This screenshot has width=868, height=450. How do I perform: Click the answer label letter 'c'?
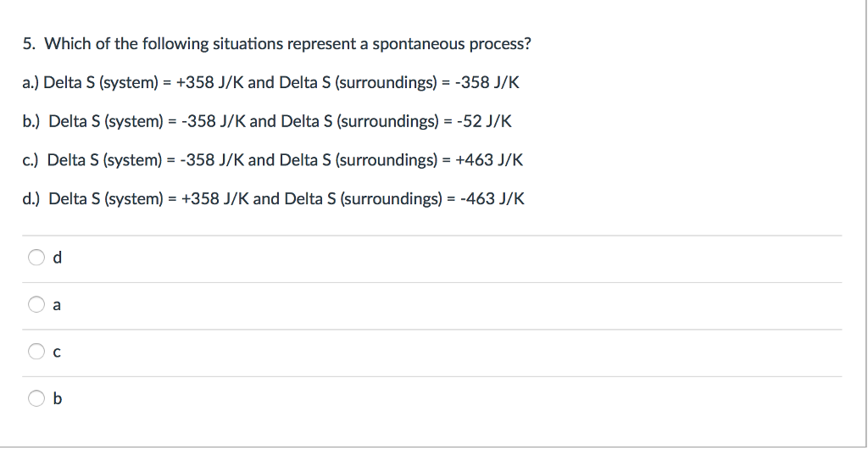pyautogui.click(x=57, y=353)
